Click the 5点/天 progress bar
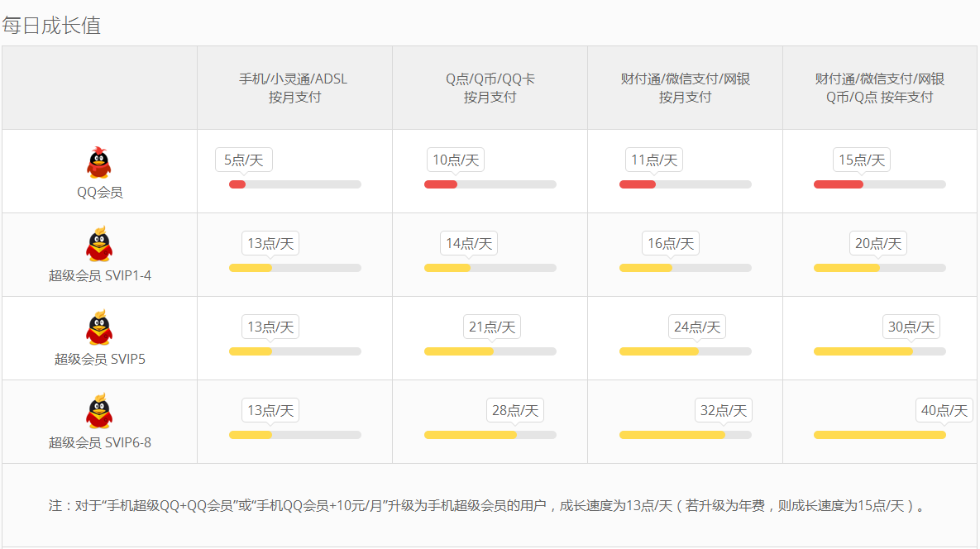980x549 pixels. coord(294,184)
